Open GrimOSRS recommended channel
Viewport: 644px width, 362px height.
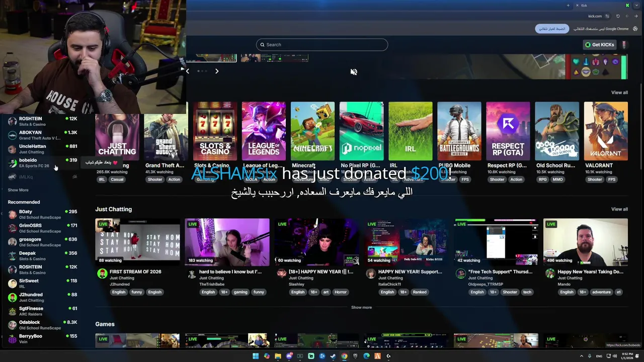click(43, 228)
